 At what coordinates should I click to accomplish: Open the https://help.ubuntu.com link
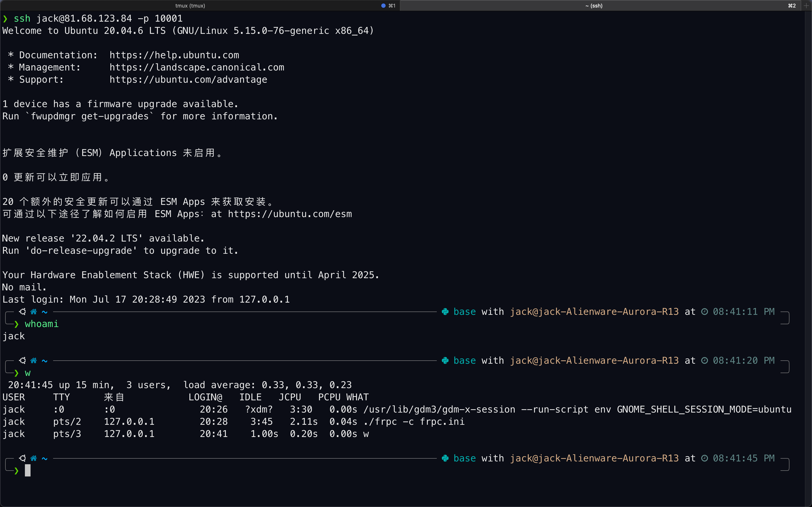tap(174, 55)
